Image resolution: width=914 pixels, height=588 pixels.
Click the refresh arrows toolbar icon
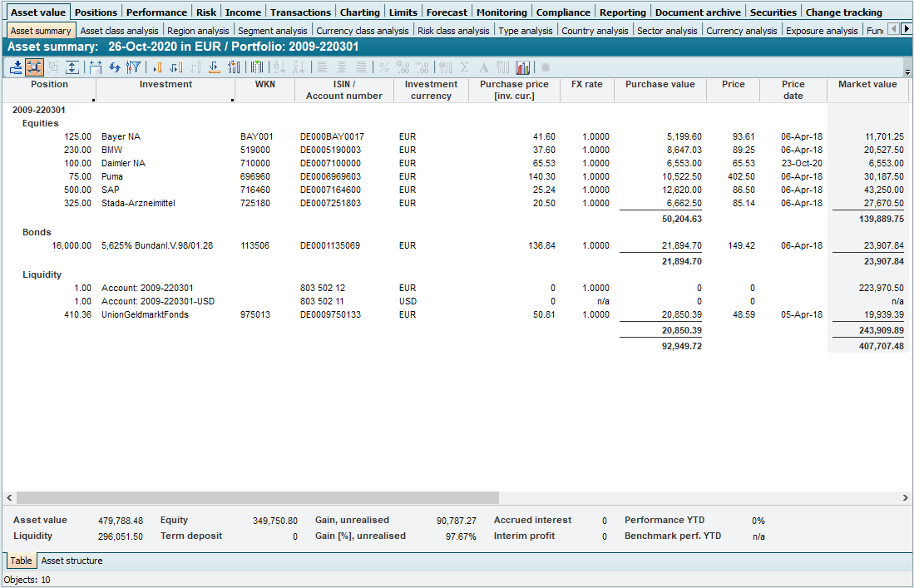click(x=115, y=67)
